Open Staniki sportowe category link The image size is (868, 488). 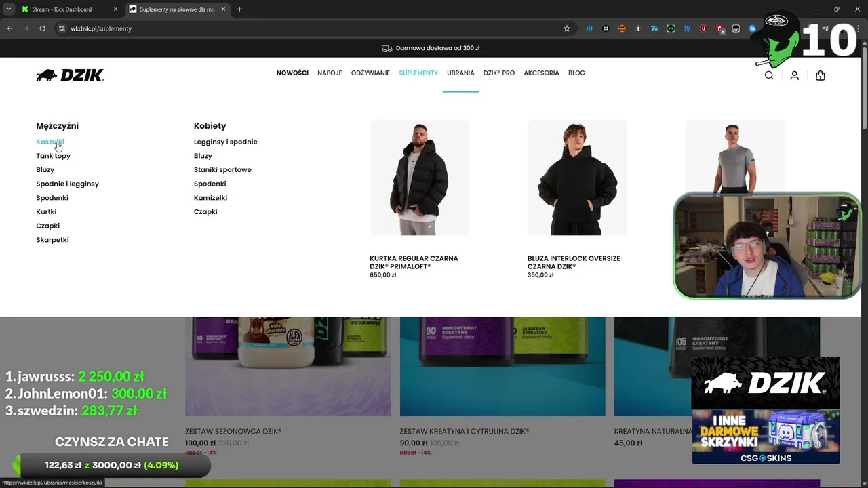(x=222, y=169)
